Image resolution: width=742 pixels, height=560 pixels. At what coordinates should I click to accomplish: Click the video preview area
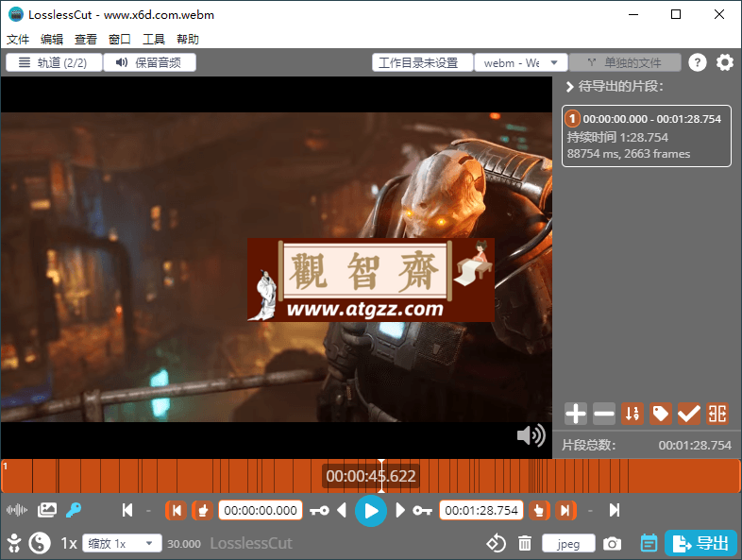pyautogui.click(x=277, y=267)
